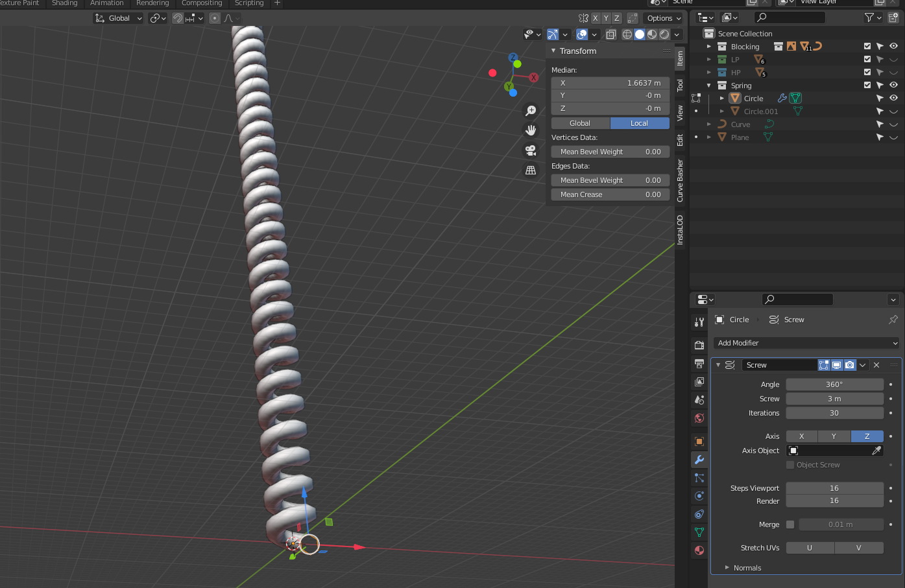Open the Curve Basher sidebar tab
The height and width of the screenshot is (588, 905).
680,180
